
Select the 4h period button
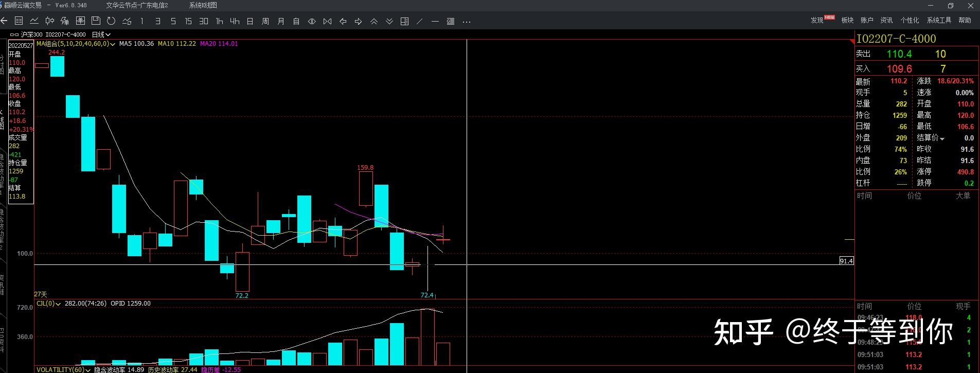pyautogui.click(x=235, y=21)
